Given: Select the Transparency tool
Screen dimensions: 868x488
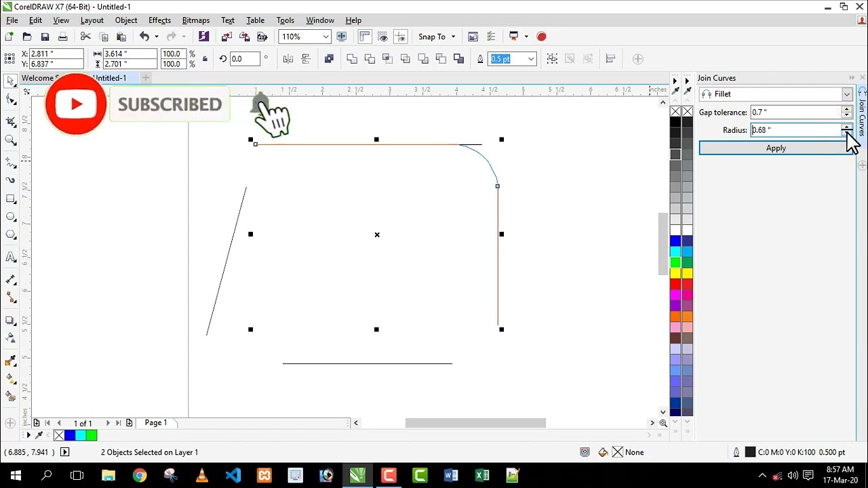Looking at the screenshot, I should 11,338.
